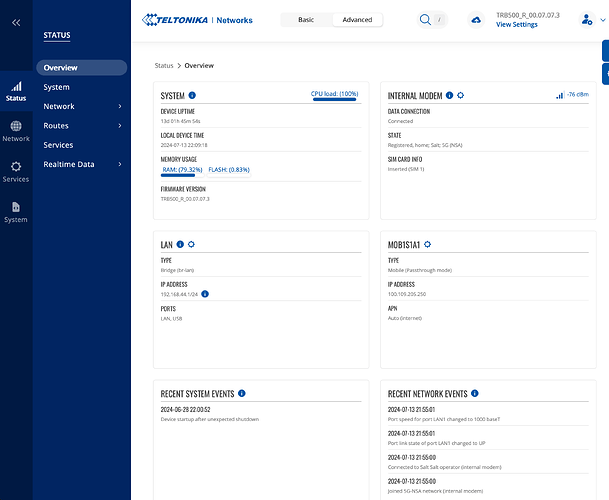Open the settings gear next to INTERNAL MODEM
The height and width of the screenshot is (500, 609).
pos(460,95)
